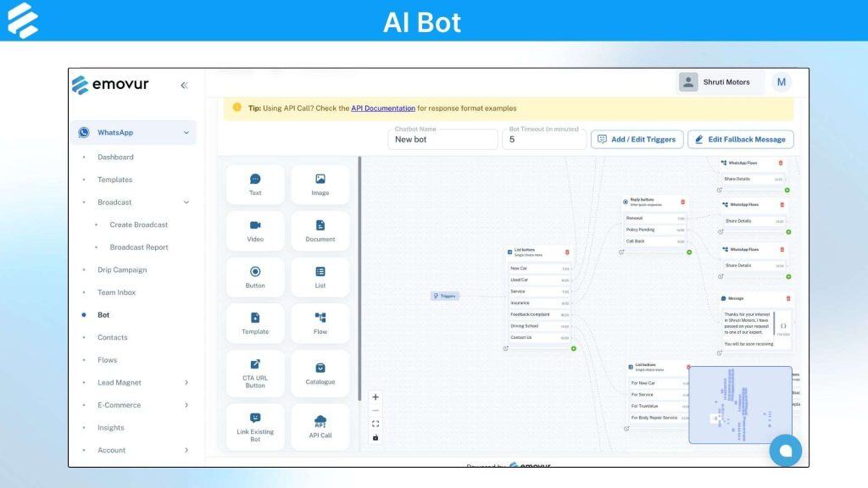This screenshot has width=868, height=488.
Task: Add an API Call node
Action: tap(320, 426)
